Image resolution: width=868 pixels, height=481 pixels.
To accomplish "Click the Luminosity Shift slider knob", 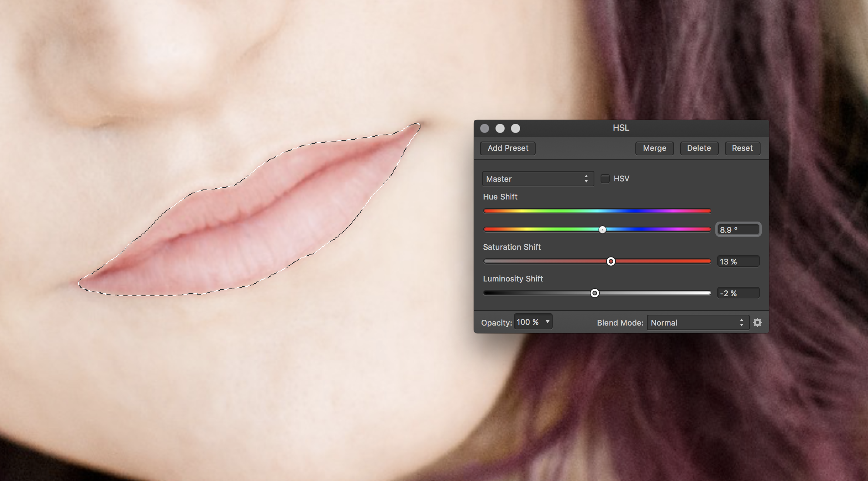I will (595, 293).
